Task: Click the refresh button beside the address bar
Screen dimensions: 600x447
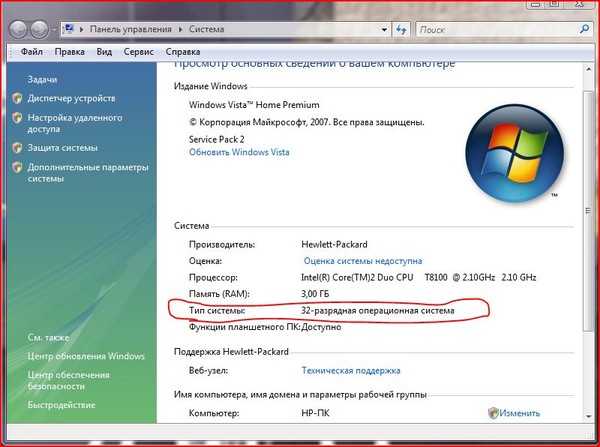Action: [x=401, y=29]
